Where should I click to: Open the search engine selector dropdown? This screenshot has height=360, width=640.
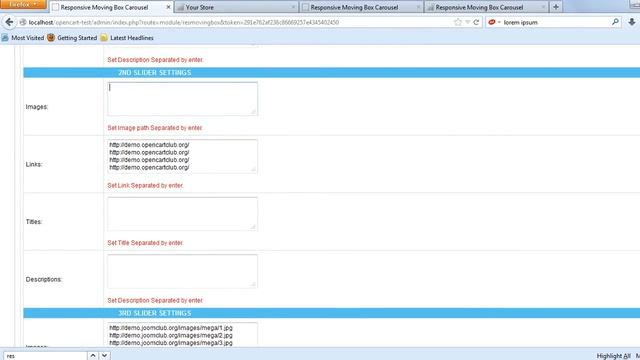click(494, 22)
